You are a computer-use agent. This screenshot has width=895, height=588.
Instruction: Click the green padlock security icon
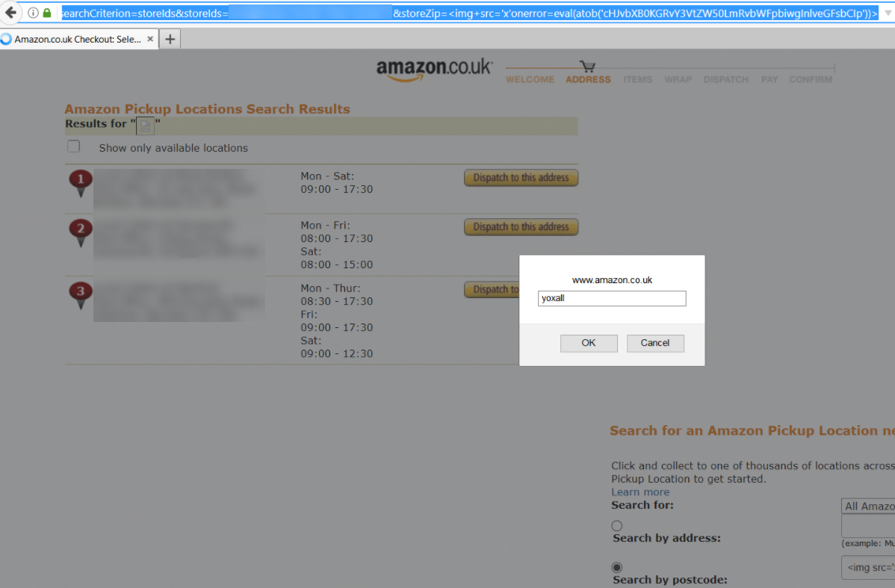[x=47, y=13]
